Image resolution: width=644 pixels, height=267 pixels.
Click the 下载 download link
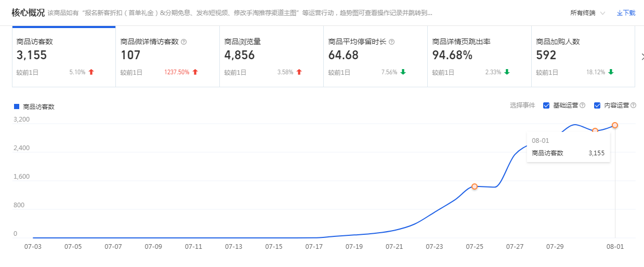tap(626, 13)
